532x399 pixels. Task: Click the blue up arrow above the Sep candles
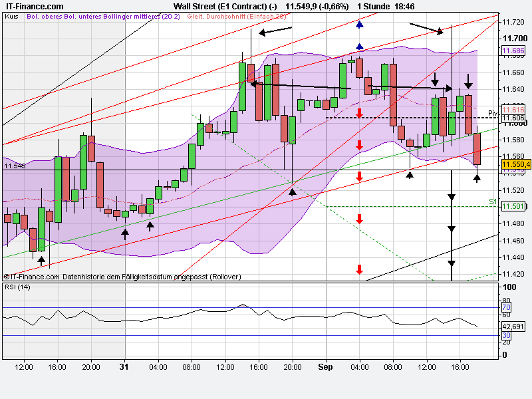[x=359, y=47]
